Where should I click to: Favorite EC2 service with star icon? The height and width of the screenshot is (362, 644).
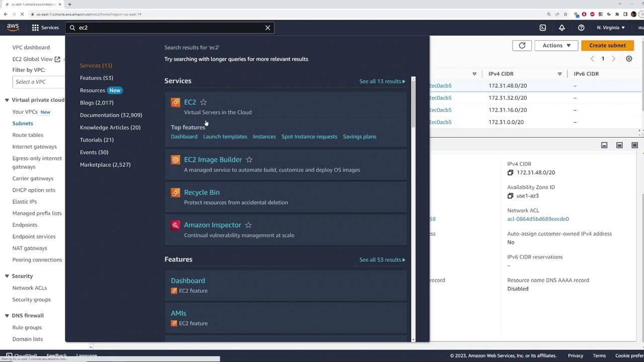click(x=203, y=102)
